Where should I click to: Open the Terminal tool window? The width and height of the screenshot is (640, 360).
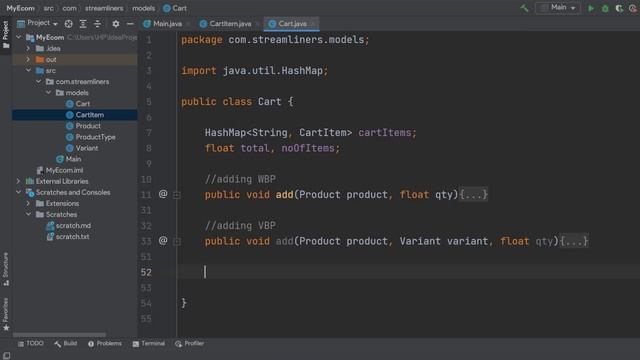click(x=149, y=344)
